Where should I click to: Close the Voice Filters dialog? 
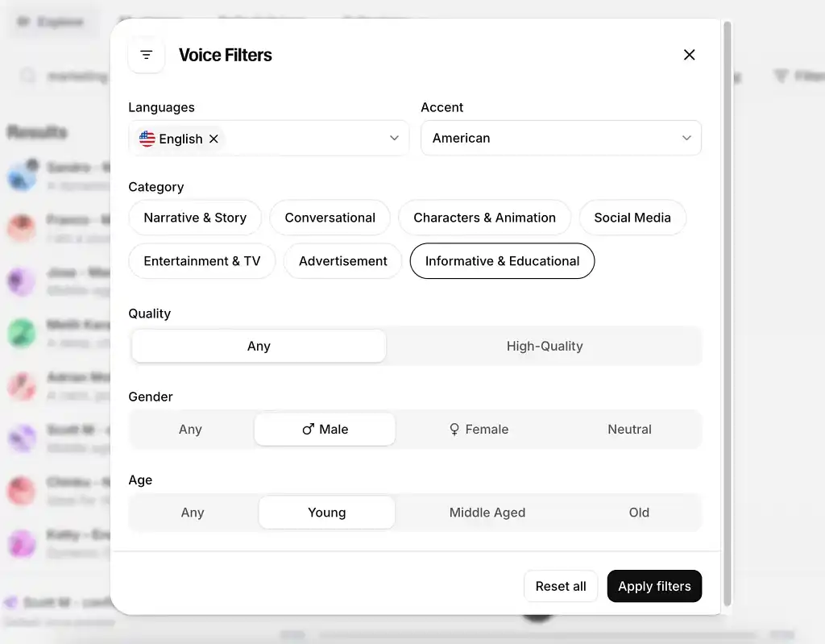point(689,55)
